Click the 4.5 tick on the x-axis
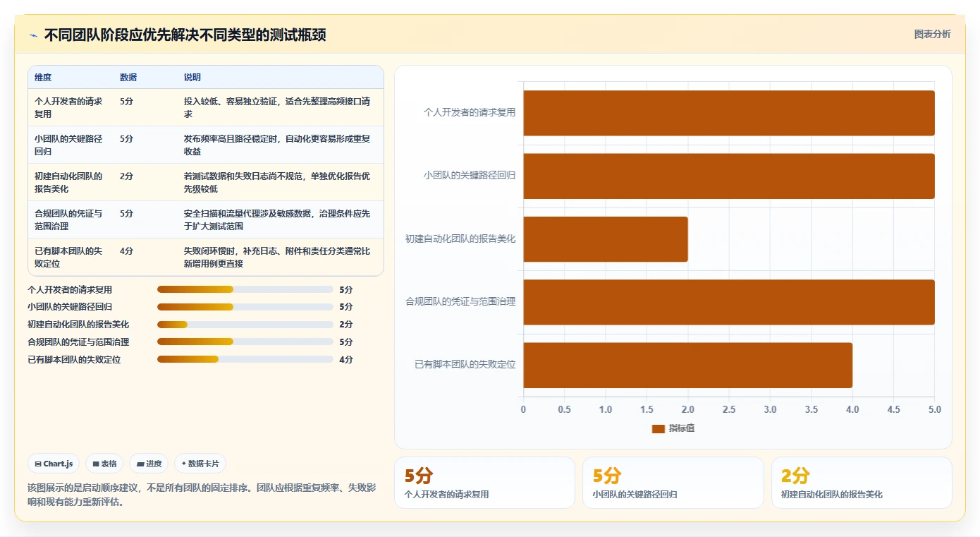This screenshot has height=537, width=980. [894, 409]
